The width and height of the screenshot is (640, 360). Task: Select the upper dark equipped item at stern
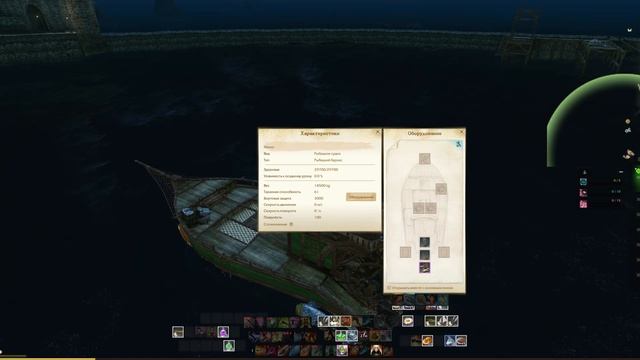[424, 242]
